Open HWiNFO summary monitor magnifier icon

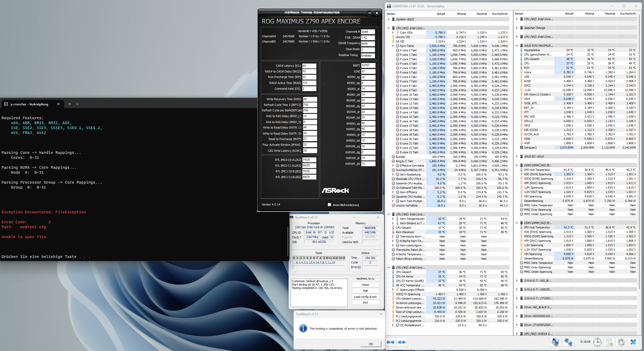tap(555, 342)
